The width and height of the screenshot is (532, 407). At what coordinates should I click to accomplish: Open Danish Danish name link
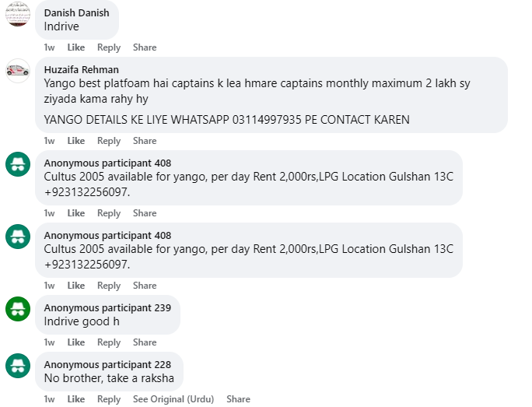point(77,13)
